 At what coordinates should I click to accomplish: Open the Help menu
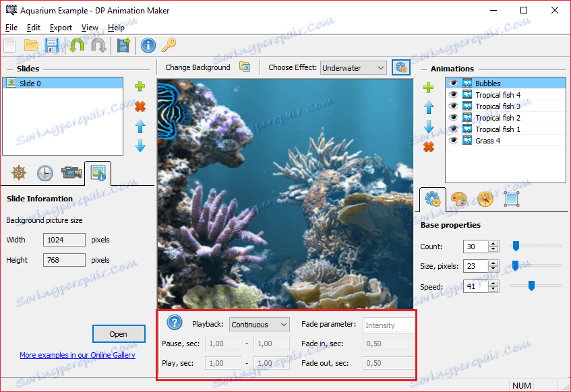click(116, 28)
